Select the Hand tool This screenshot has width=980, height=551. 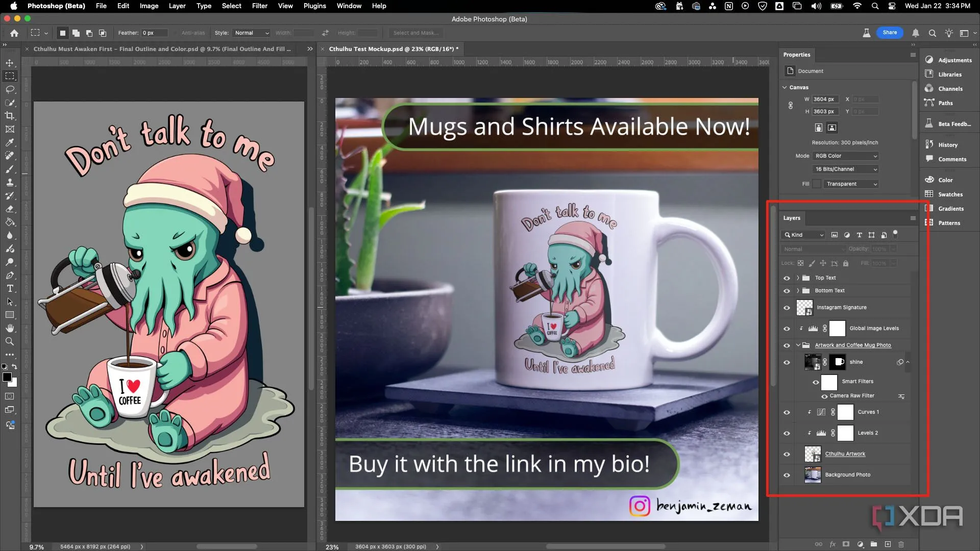tap(10, 328)
